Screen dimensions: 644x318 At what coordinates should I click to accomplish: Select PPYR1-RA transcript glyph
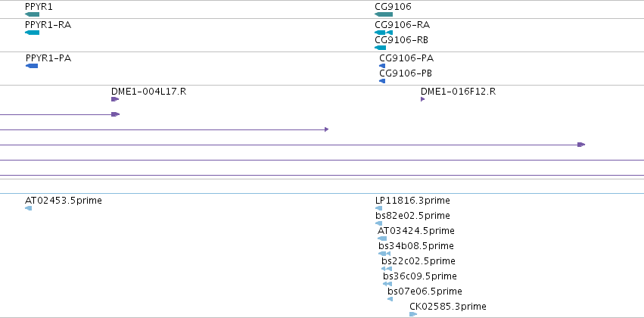[x=32, y=33]
